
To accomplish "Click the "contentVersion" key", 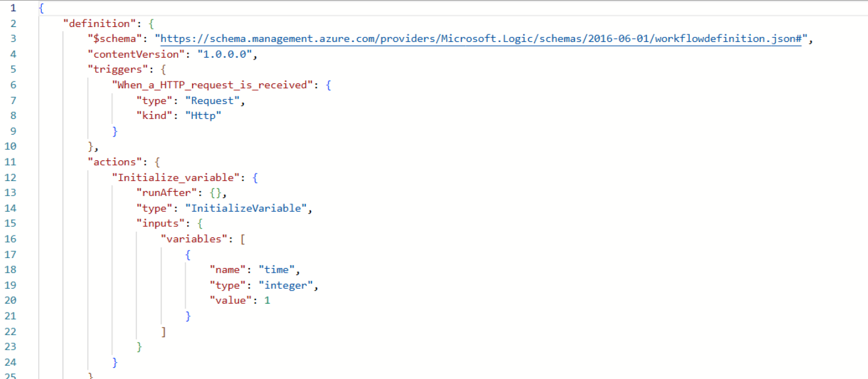I will 136,54.
